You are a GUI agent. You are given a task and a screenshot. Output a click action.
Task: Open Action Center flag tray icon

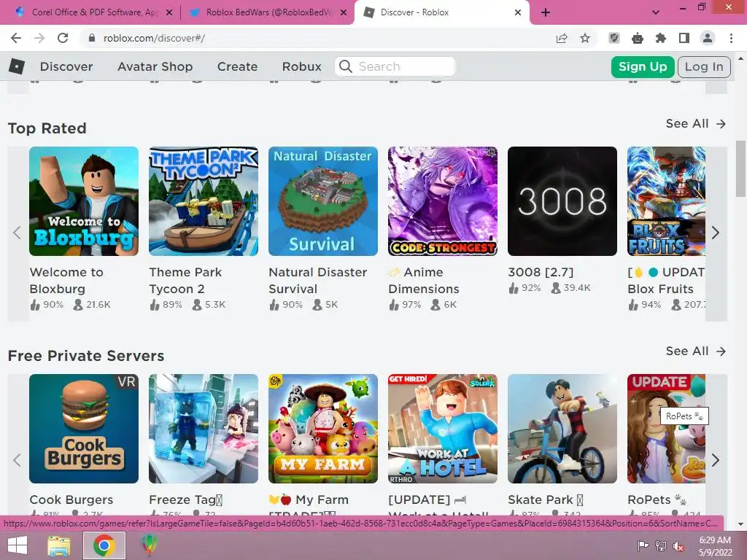point(643,546)
